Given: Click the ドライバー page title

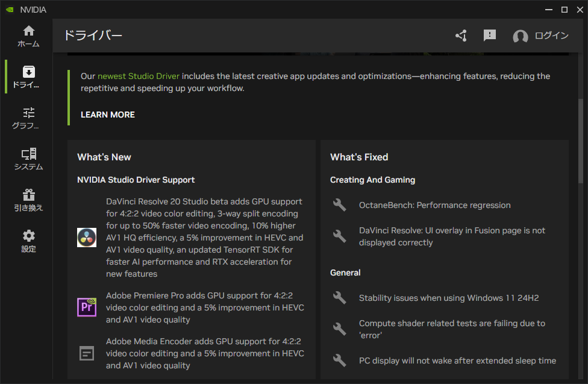Looking at the screenshot, I should coord(93,36).
